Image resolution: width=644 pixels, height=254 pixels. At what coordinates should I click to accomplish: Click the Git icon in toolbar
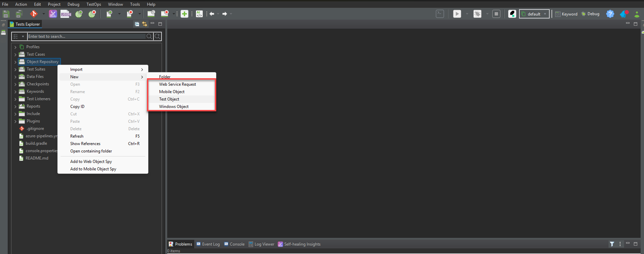pos(34,14)
